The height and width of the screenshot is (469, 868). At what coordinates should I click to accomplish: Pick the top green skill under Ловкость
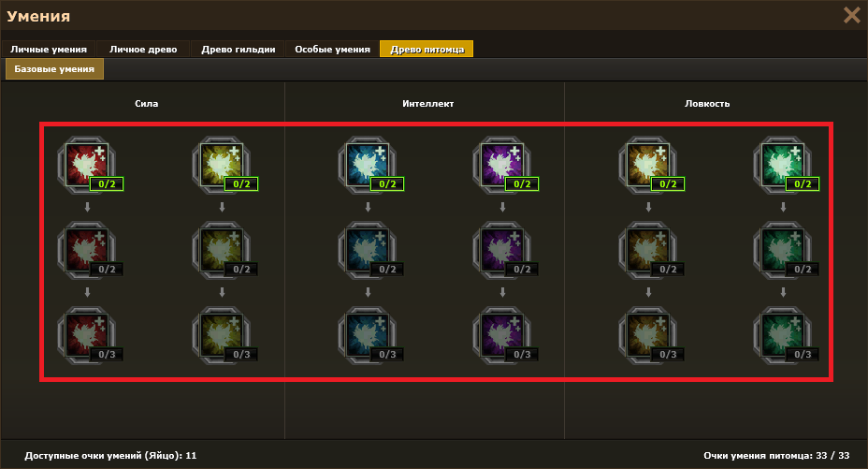pos(783,165)
